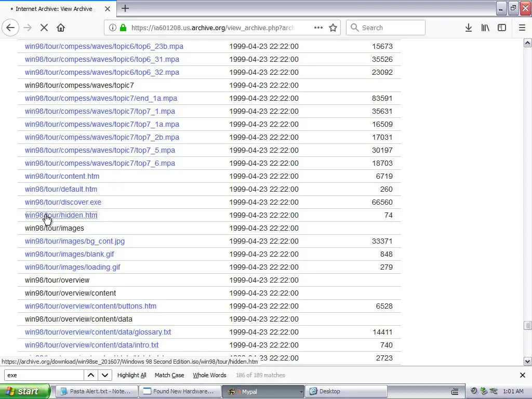Click the second system tray icon
The height and width of the screenshot is (399, 532).
pos(484,391)
